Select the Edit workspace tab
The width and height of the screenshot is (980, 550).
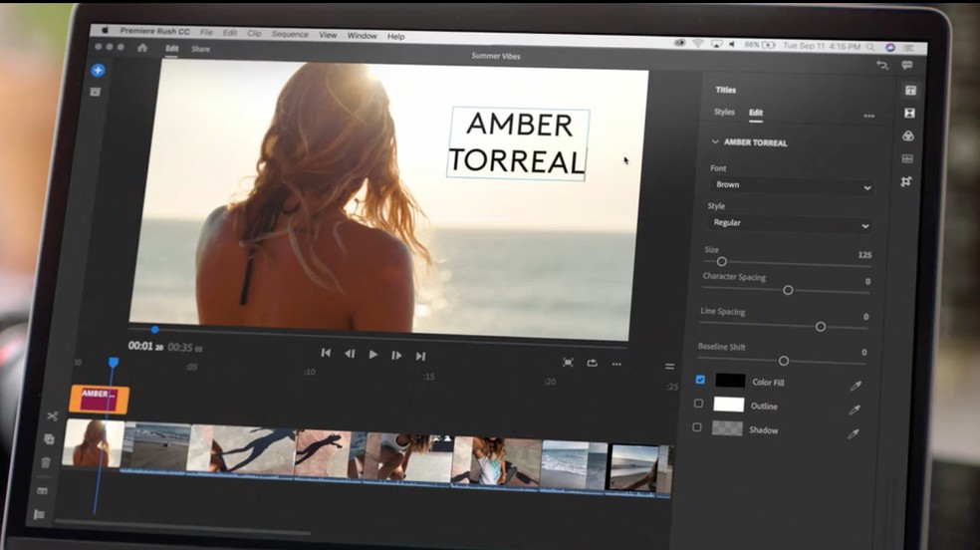[x=172, y=48]
